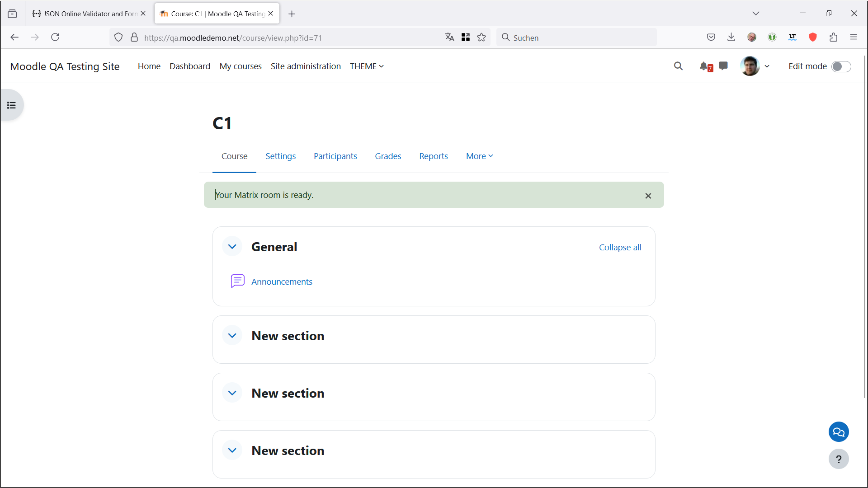Click the site security padlock icon

click(134, 38)
